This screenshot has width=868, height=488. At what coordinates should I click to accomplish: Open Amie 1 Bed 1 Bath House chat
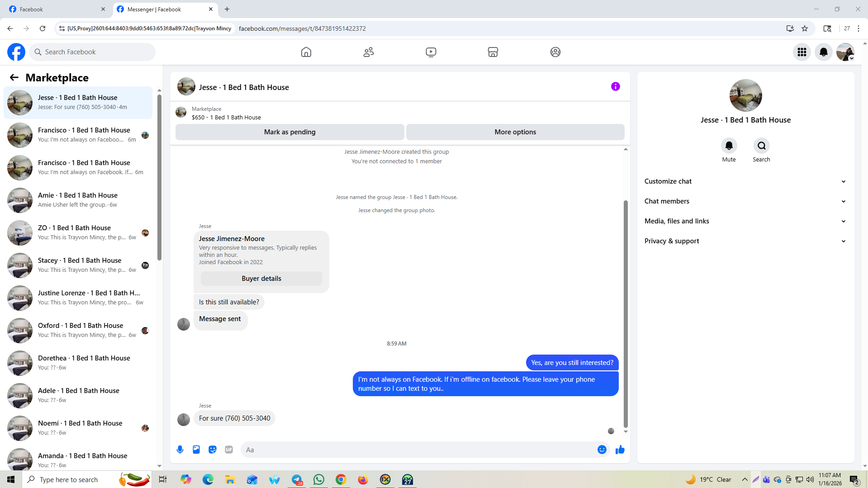[x=78, y=200]
